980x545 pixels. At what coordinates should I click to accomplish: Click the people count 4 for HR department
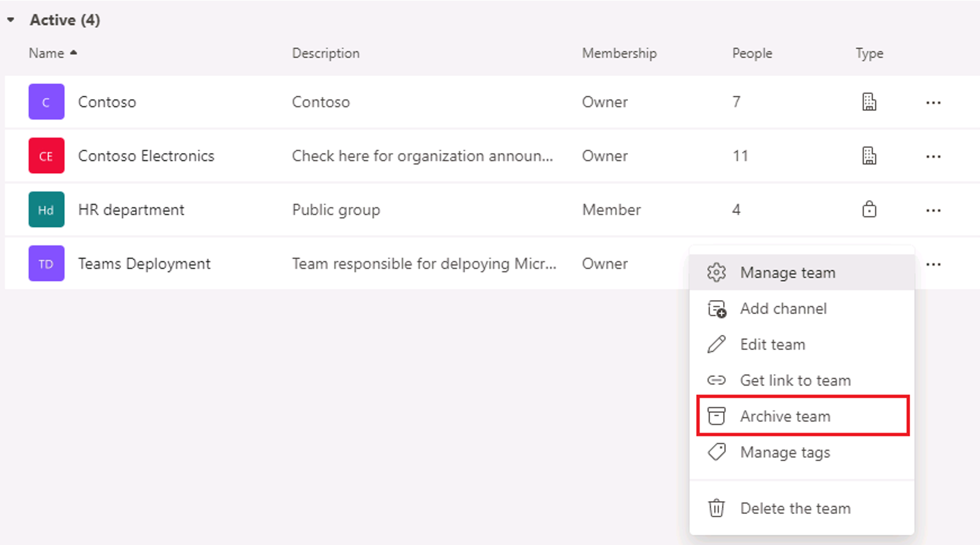coord(736,210)
